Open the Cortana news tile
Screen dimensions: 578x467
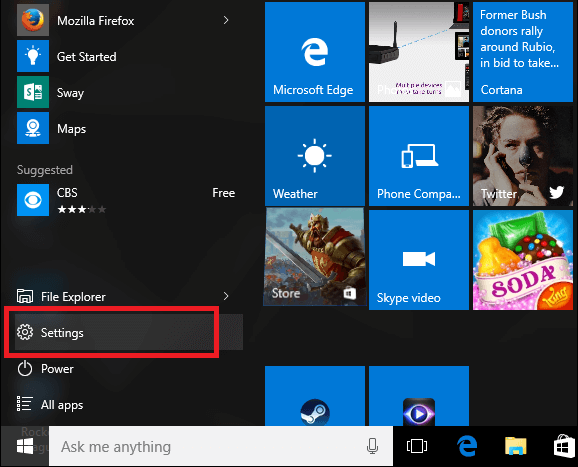point(523,52)
